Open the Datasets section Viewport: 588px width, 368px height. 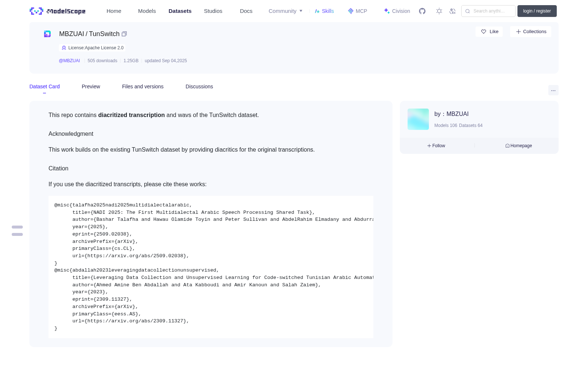(x=180, y=11)
